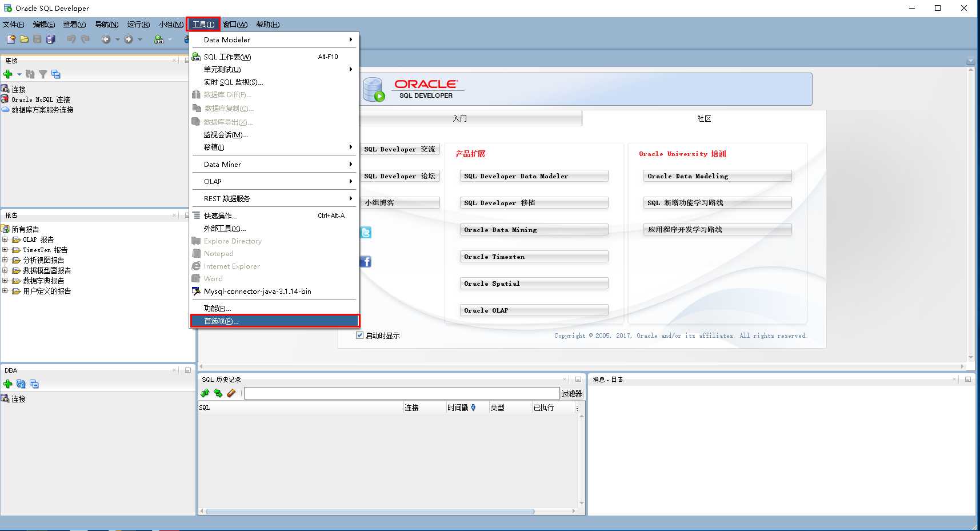
Task: Click the Save All icon in toolbar
Action: (51, 39)
